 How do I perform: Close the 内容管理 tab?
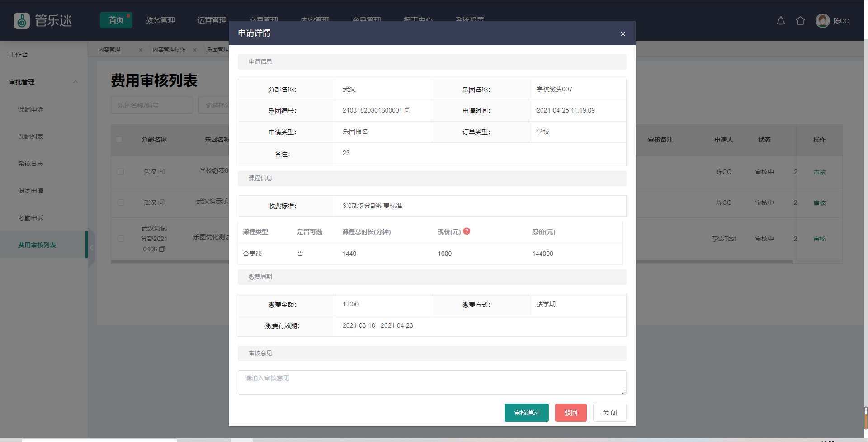(x=141, y=50)
